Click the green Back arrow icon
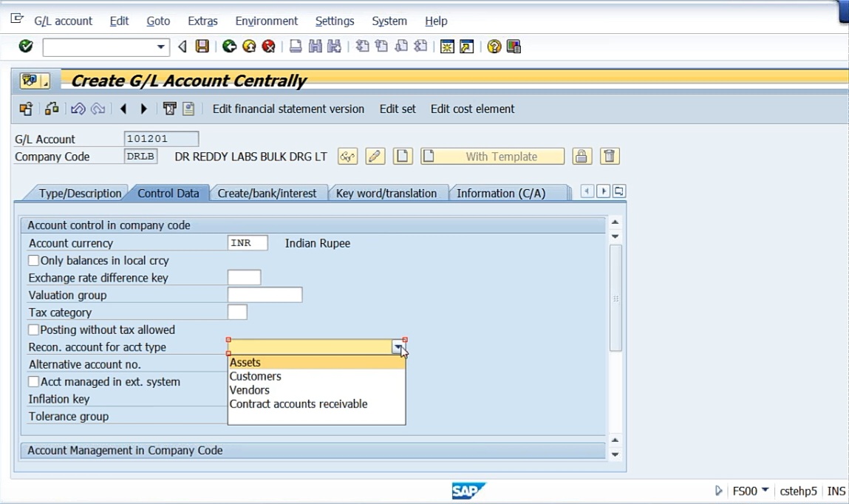The image size is (849, 504). [230, 47]
